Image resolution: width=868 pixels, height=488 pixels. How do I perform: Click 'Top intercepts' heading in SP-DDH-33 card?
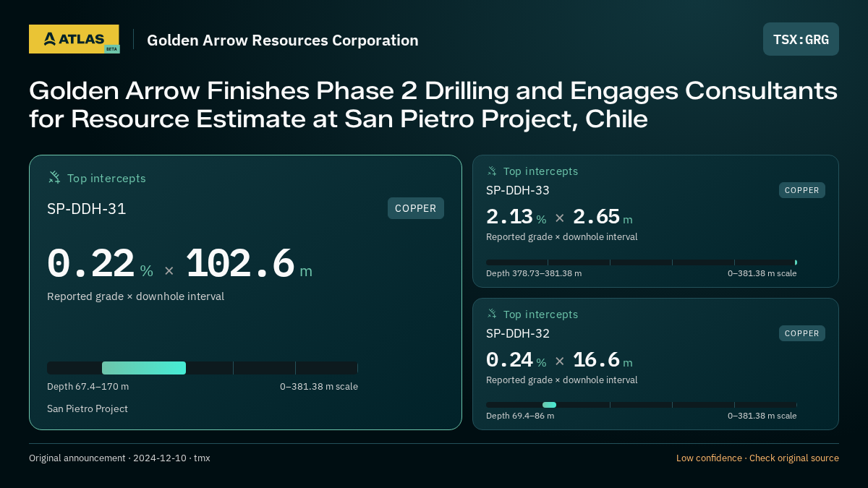click(x=540, y=171)
